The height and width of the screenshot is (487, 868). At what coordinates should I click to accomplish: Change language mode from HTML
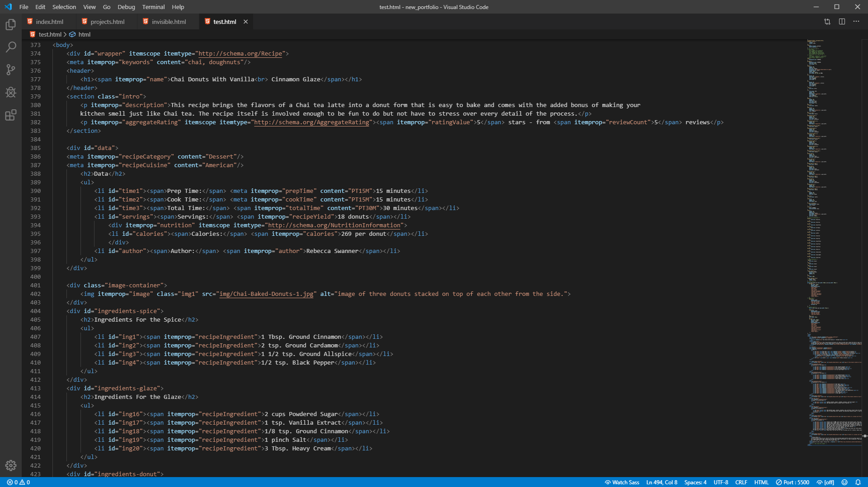[761, 482]
